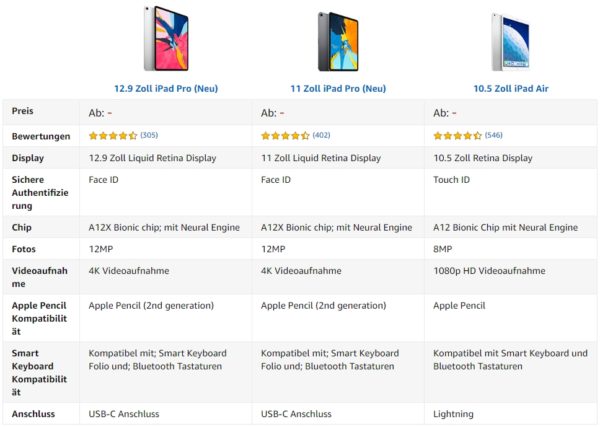The width and height of the screenshot is (600, 427).
Task: Click the "Bewertungen" row header
Action: [40, 135]
